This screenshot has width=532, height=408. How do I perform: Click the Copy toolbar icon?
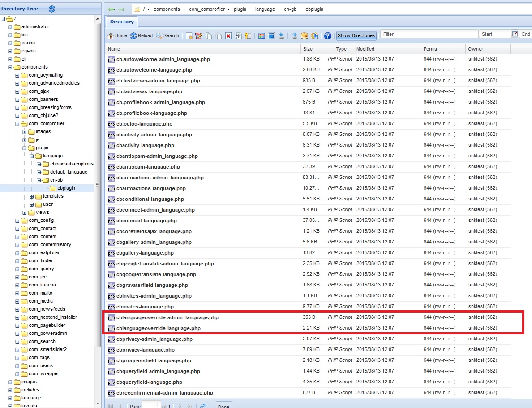(209, 36)
